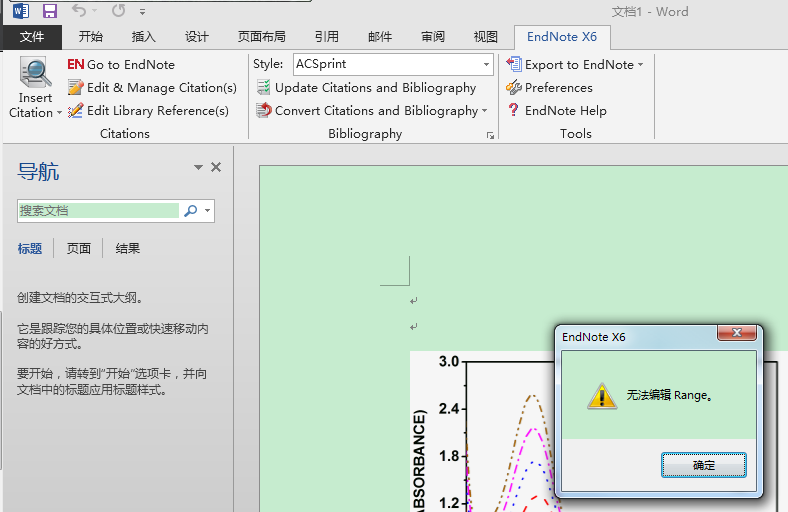Expand the Insert Citation dropdown arrow
The height and width of the screenshot is (512, 788).
point(59,113)
